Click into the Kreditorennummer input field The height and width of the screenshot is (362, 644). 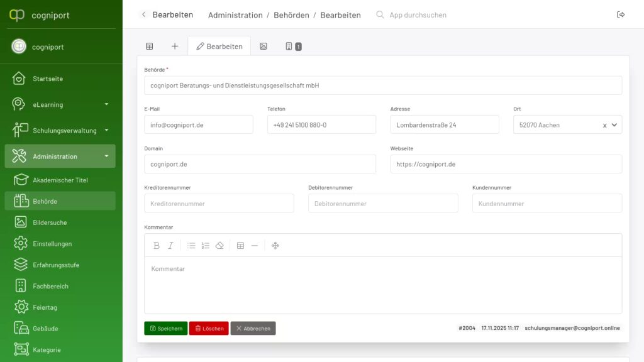[219, 204]
